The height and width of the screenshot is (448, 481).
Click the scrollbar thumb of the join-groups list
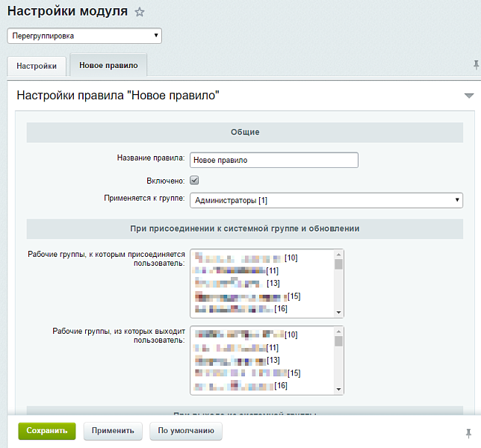pyautogui.click(x=338, y=264)
